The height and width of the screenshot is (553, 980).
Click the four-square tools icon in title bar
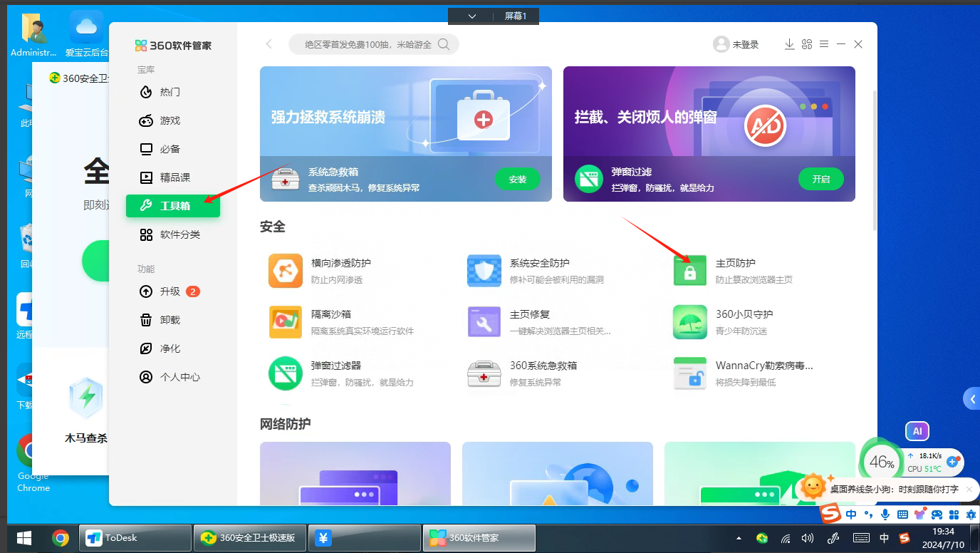point(807,44)
